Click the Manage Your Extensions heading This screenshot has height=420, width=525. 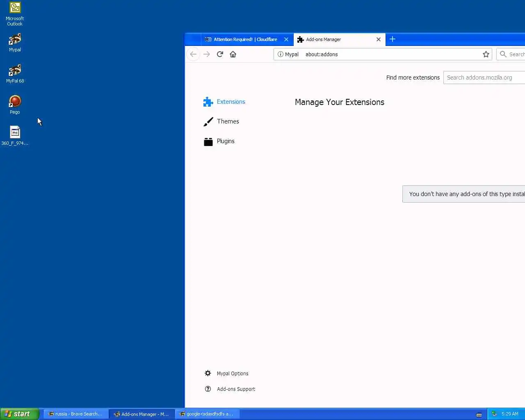point(340,102)
